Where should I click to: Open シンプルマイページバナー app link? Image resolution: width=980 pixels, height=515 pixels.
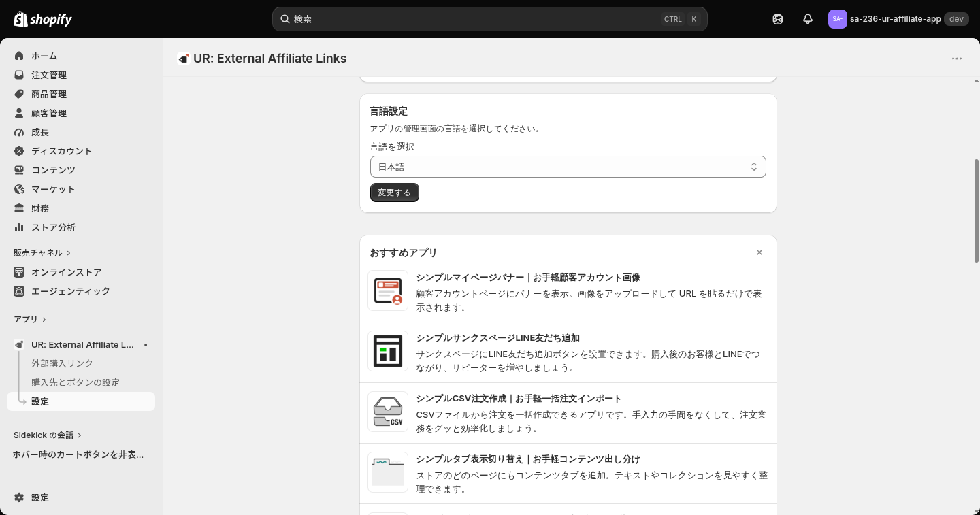pyautogui.click(x=528, y=278)
